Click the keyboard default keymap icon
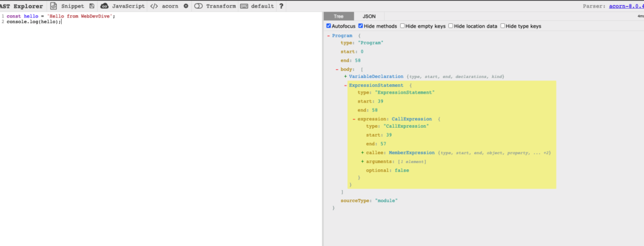644x246 pixels. tap(244, 6)
